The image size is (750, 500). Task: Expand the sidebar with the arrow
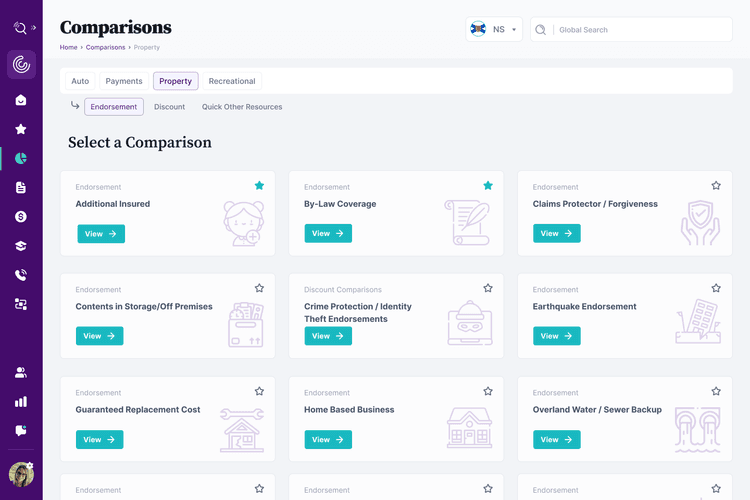pos(33,28)
